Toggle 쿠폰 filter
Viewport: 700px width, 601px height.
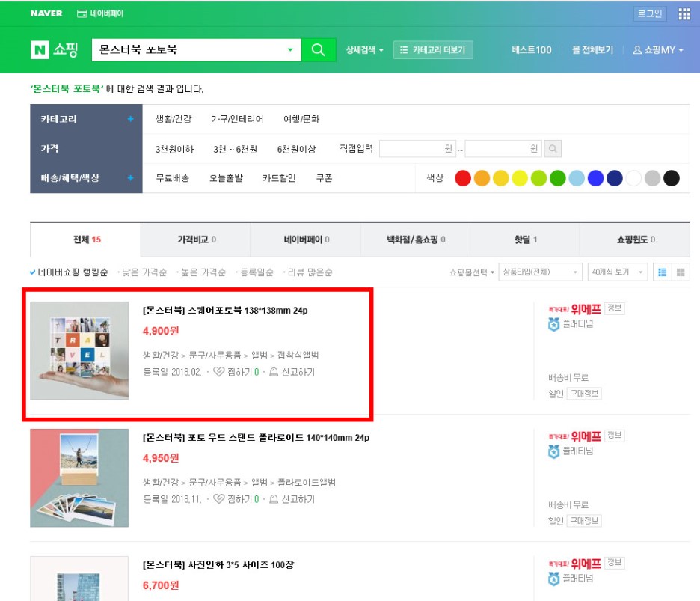(x=324, y=178)
